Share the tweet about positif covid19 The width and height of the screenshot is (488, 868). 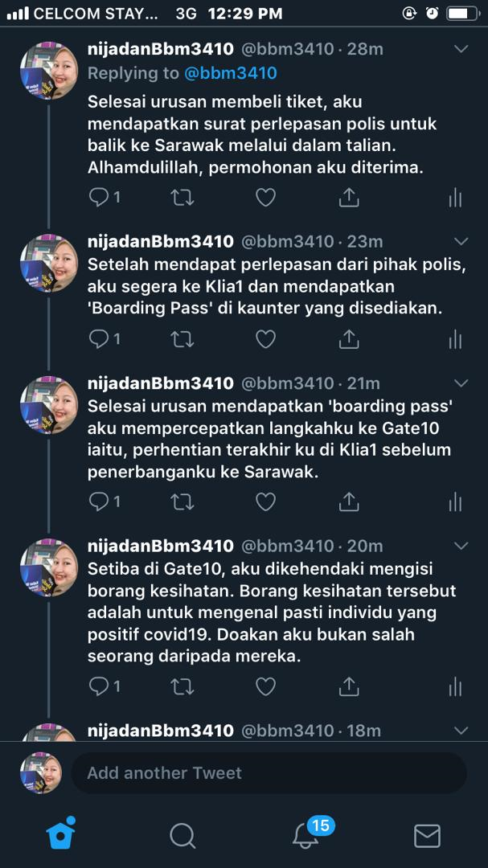[x=349, y=686]
